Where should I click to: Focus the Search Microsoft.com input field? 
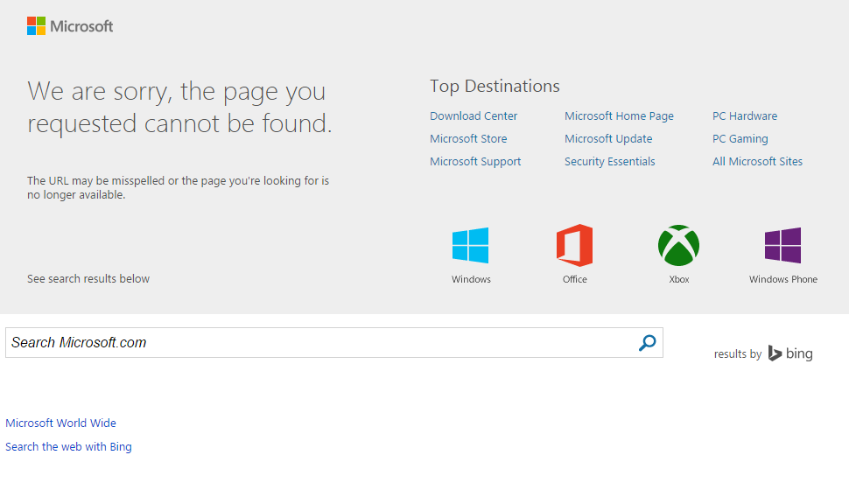click(x=334, y=343)
